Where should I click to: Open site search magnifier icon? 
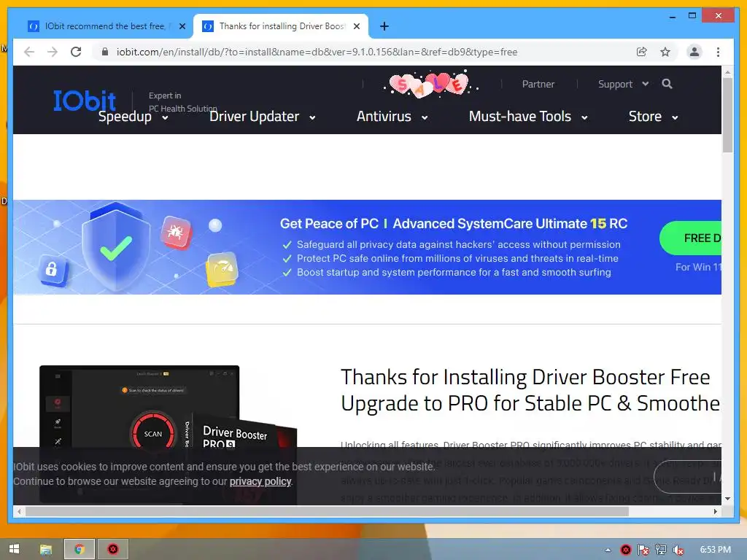click(x=667, y=84)
